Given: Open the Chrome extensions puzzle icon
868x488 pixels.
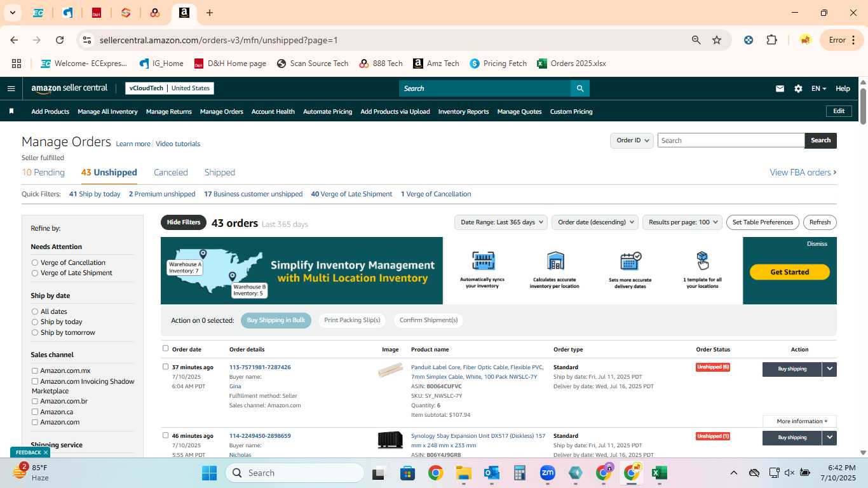Looking at the screenshot, I should pyautogui.click(x=771, y=40).
